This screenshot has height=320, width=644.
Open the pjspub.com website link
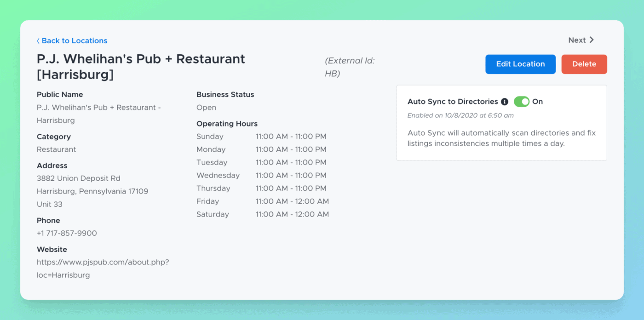[103, 268]
